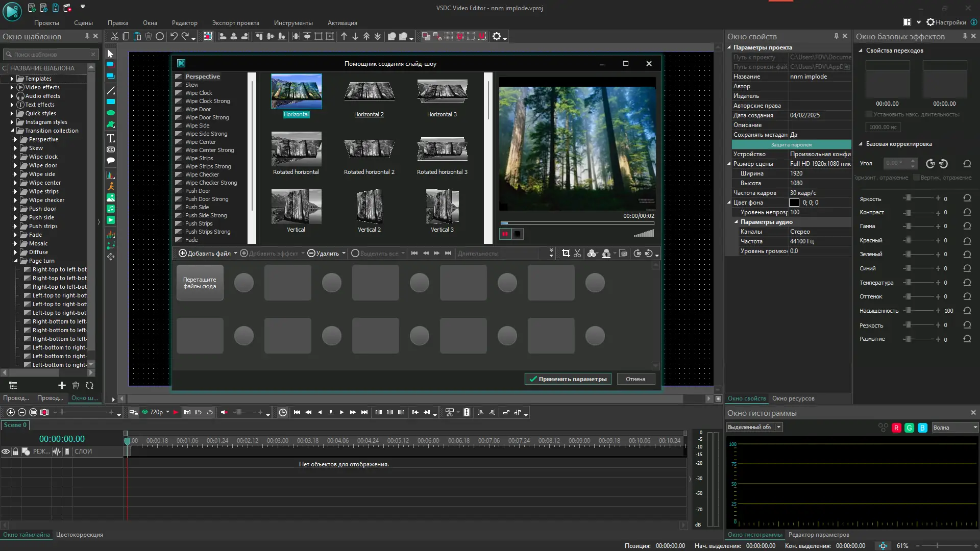Click the move layer up arrow icon
Screen dimensions: 980x551
344,36
